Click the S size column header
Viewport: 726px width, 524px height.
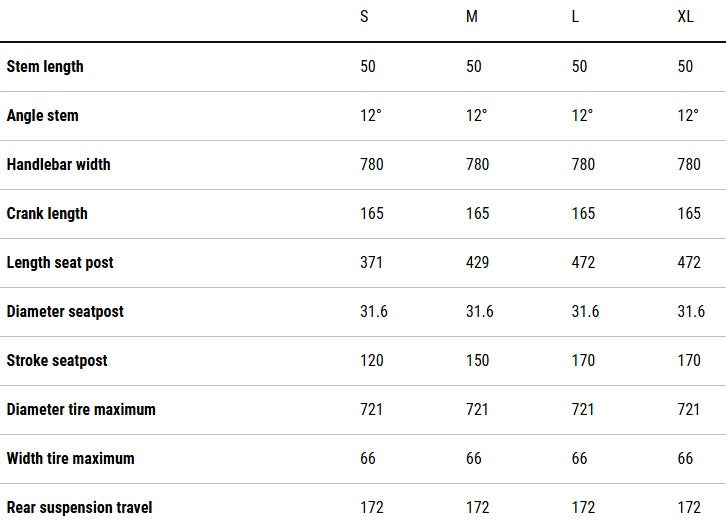pos(364,18)
